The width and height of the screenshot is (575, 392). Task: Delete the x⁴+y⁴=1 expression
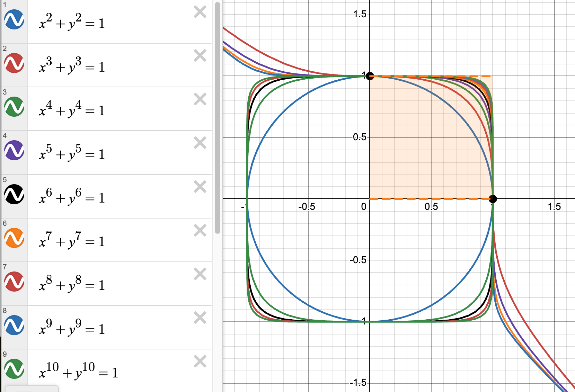[x=200, y=99]
